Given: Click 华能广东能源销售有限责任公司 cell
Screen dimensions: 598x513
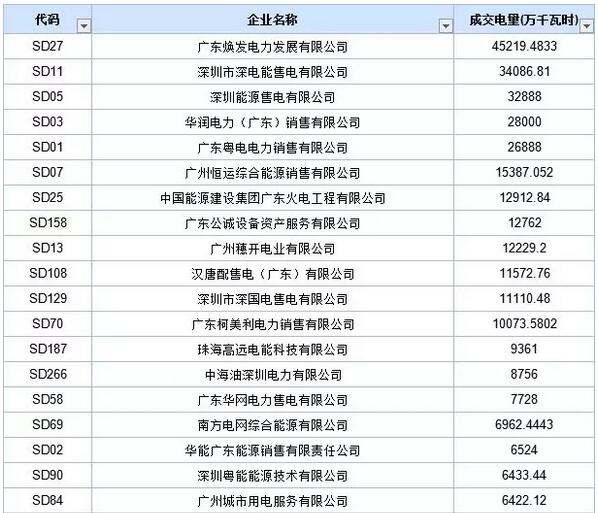Looking at the screenshot, I should (x=272, y=450).
